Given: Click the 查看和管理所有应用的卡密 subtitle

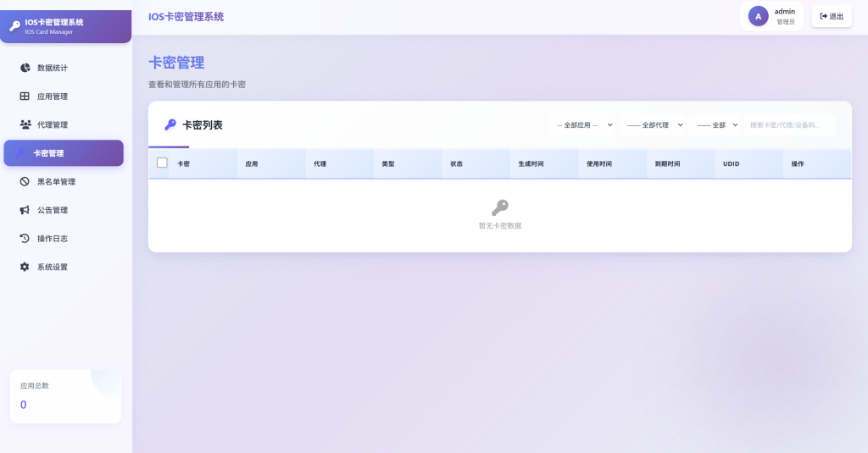Looking at the screenshot, I should click(x=197, y=85).
